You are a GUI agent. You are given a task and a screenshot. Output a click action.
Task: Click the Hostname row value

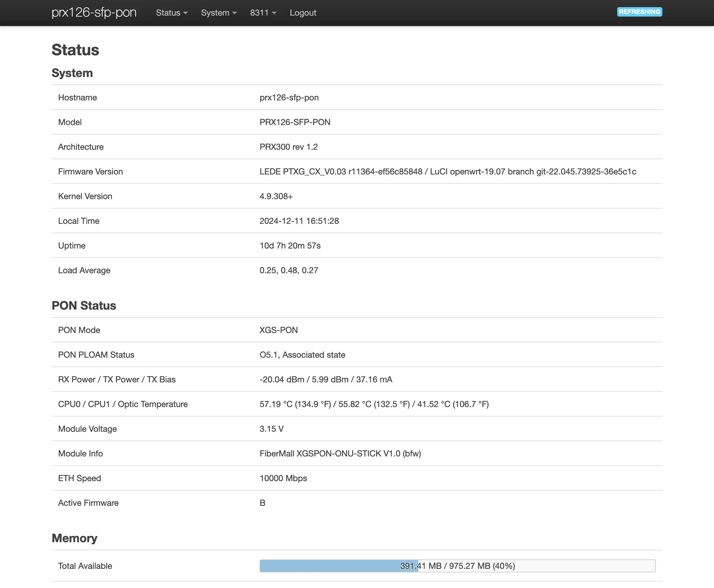[x=288, y=97]
